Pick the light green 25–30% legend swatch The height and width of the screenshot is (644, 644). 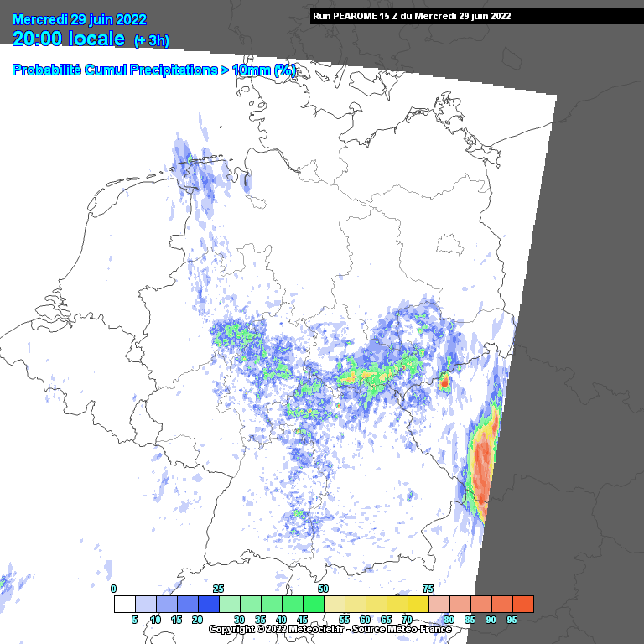coord(229,604)
